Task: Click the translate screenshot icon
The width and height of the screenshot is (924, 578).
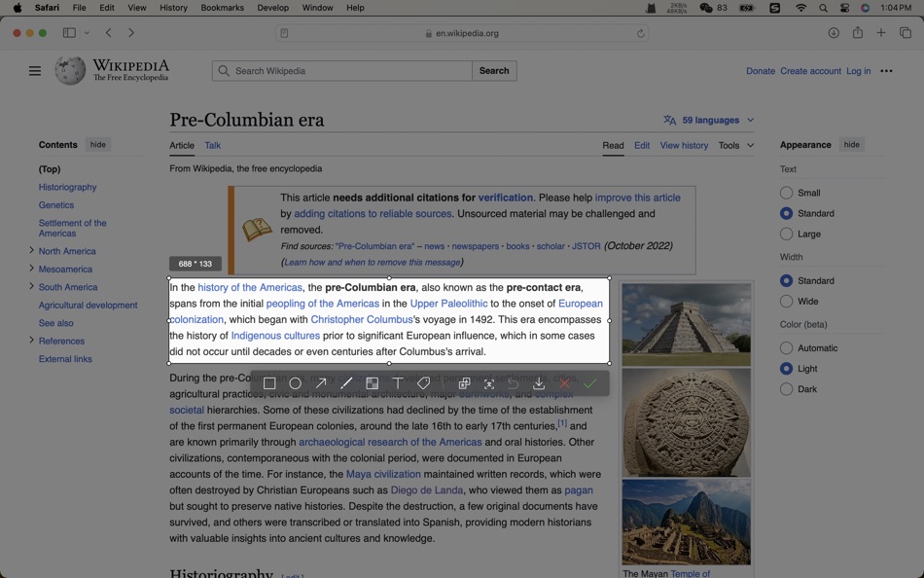Action: point(464,383)
